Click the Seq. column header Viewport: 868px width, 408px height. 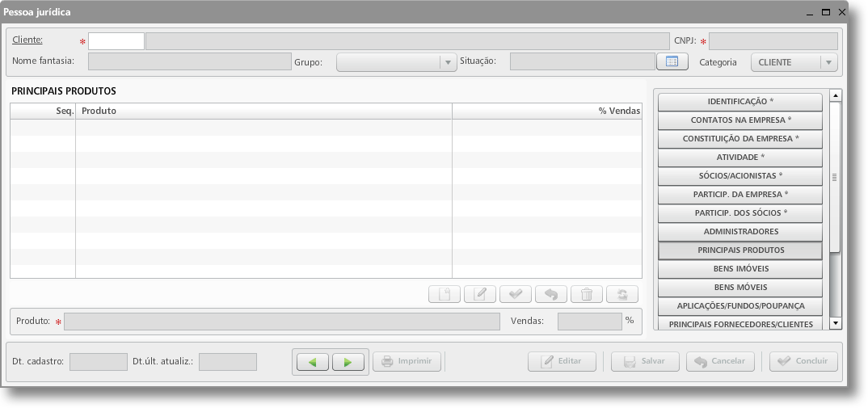coord(43,111)
